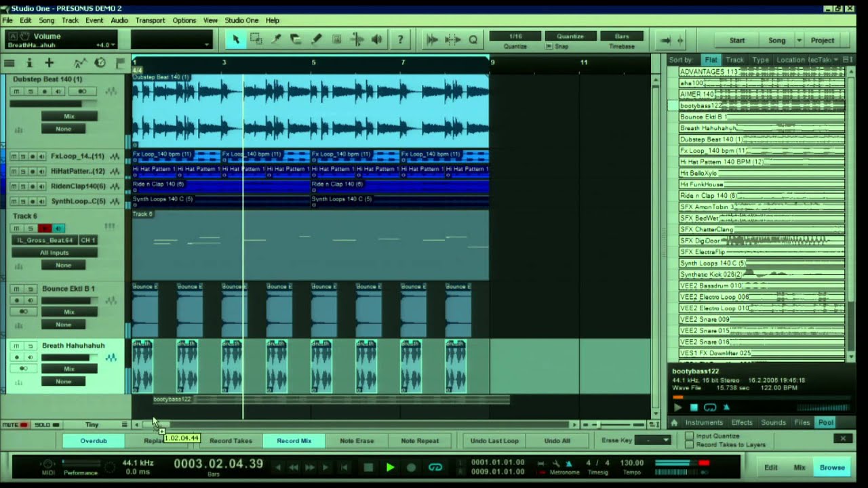Select the Paint pencil tool
The width and height of the screenshot is (868, 488).
click(316, 39)
